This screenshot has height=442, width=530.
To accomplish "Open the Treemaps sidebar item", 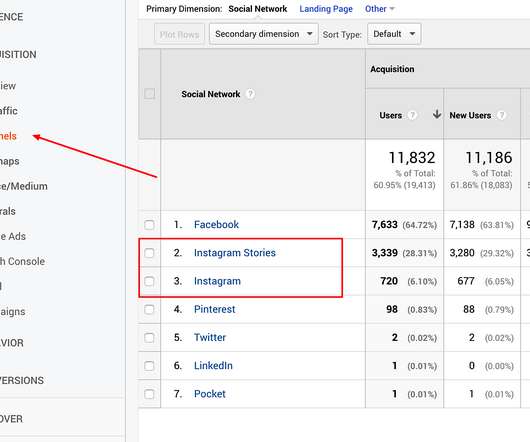I will coord(9,161).
